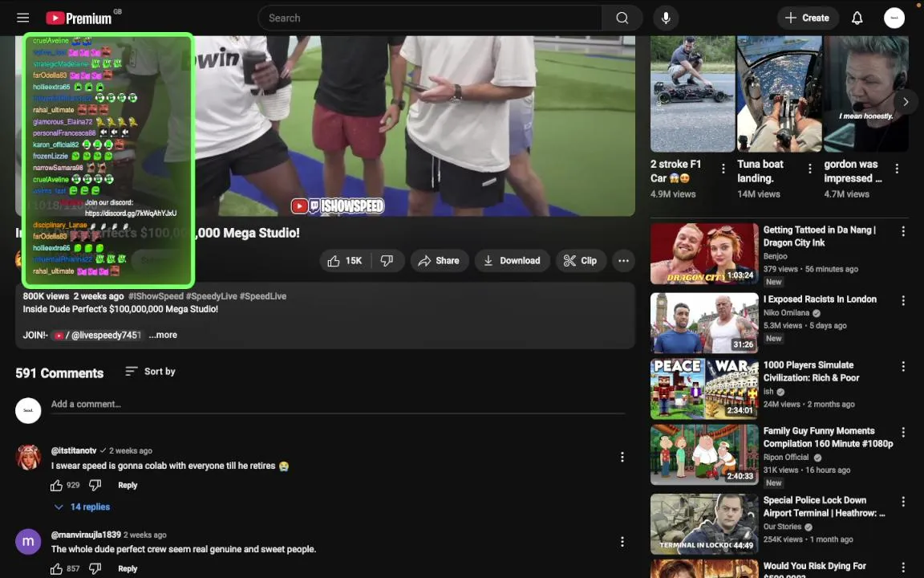Image resolution: width=924 pixels, height=578 pixels.
Task: Open Niko Omilana channel
Action: (x=786, y=312)
